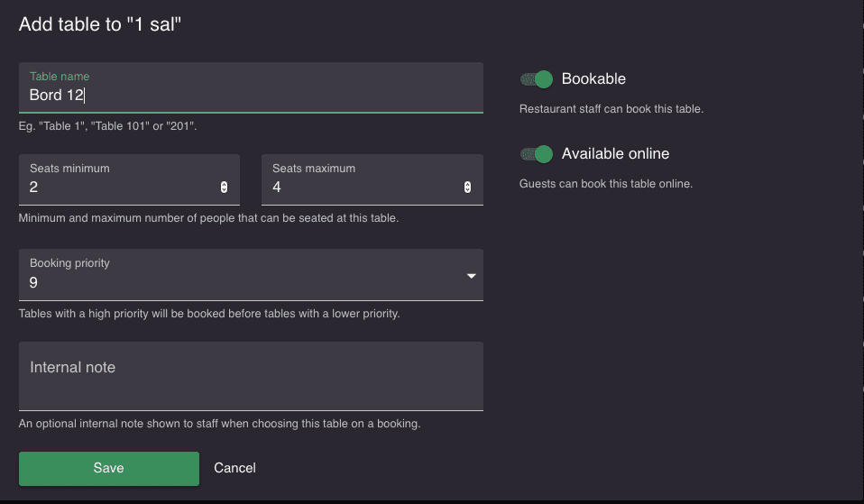The image size is (864, 504).
Task: Click the "Minimum and maximum number" hint
Action: tap(208, 218)
